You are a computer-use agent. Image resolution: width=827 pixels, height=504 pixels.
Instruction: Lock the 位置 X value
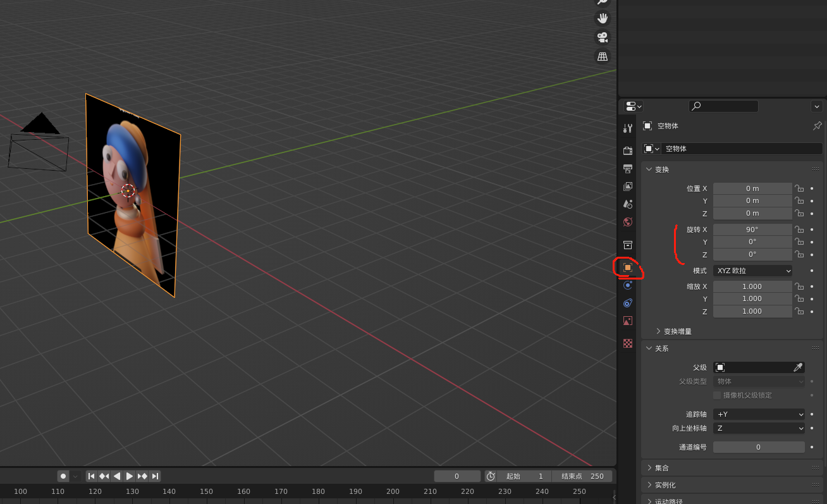(799, 188)
